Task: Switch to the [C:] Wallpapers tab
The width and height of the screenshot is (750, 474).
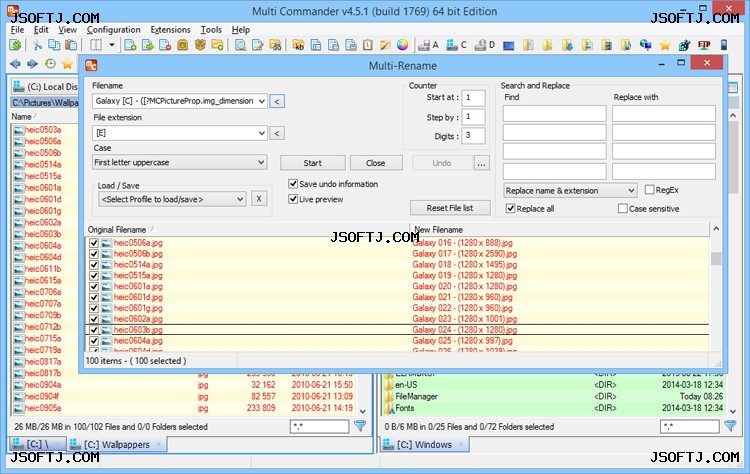Action: tap(116, 444)
